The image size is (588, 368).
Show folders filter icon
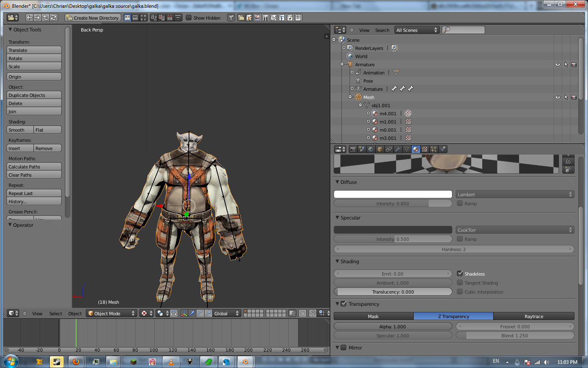coord(241,18)
